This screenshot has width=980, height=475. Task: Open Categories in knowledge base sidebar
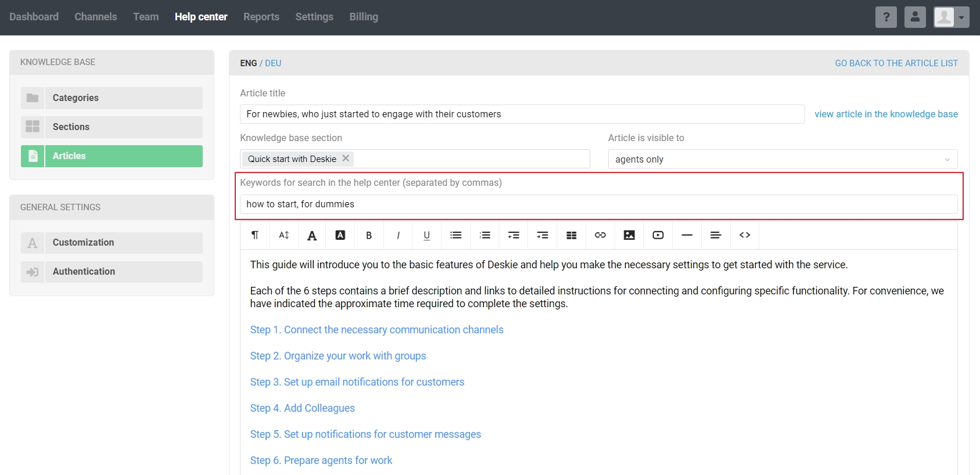pyautogui.click(x=112, y=98)
